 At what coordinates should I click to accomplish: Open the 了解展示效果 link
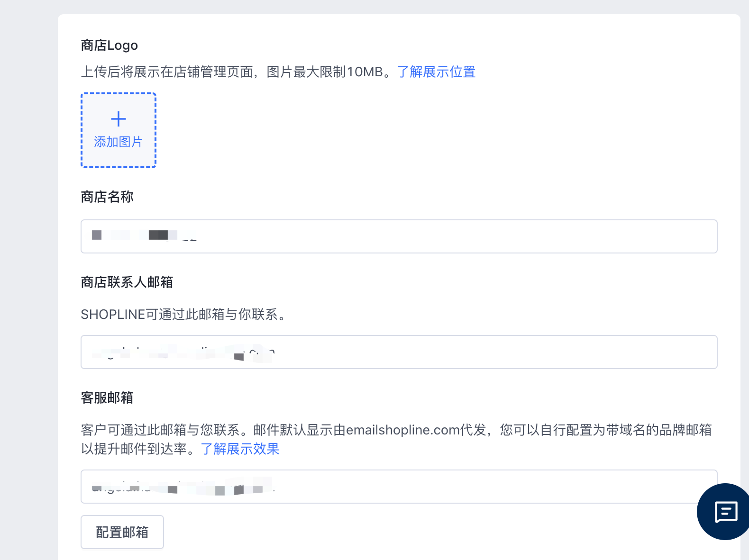240,449
